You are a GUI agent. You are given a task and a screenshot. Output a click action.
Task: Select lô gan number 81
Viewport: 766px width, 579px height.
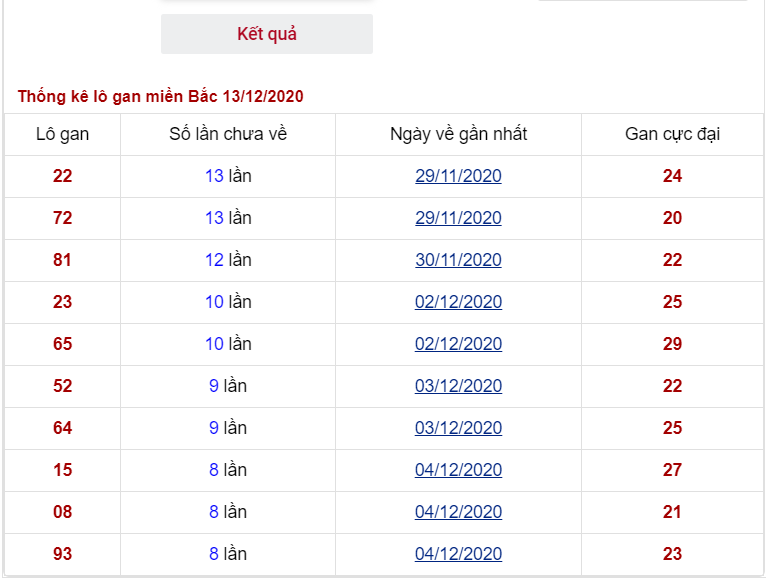pyautogui.click(x=63, y=260)
